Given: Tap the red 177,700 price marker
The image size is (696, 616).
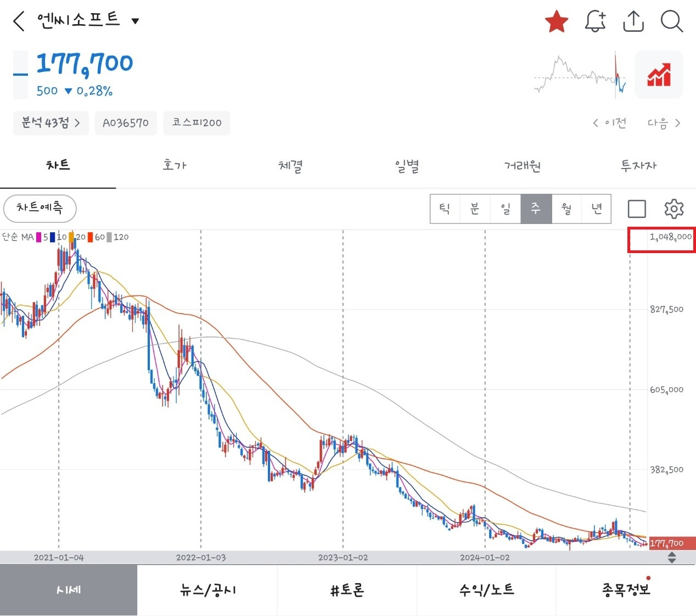Looking at the screenshot, I should (x=672, y=544).
